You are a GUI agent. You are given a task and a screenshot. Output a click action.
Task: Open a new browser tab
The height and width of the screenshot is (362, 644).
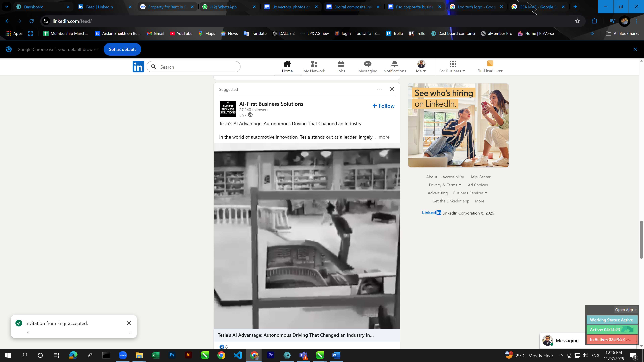point(575,7)
